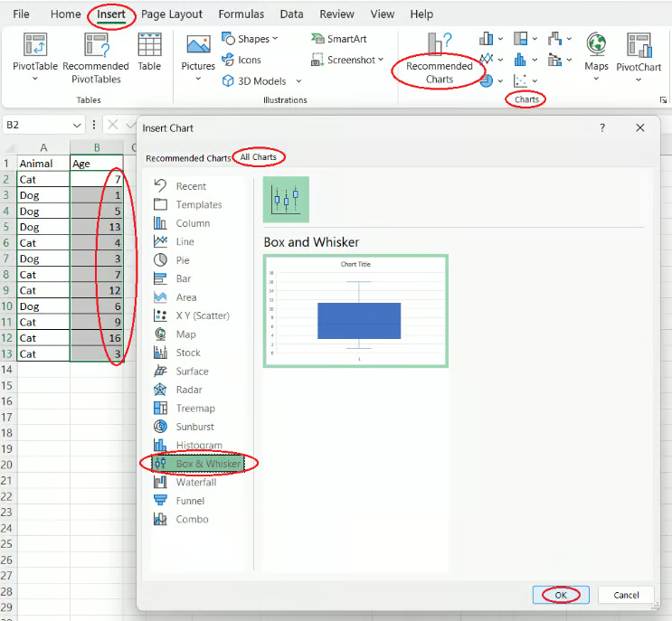Expand the Shapes dropdown

[251, 39]
